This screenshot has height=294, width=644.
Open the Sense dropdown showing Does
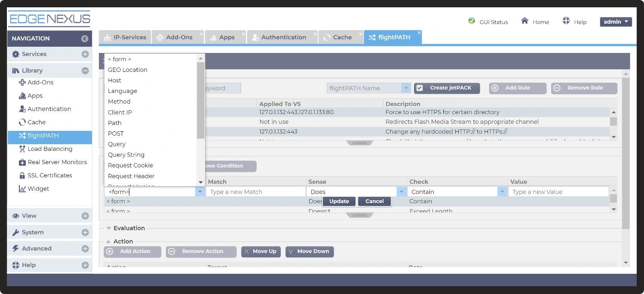(x=402, y=192)
